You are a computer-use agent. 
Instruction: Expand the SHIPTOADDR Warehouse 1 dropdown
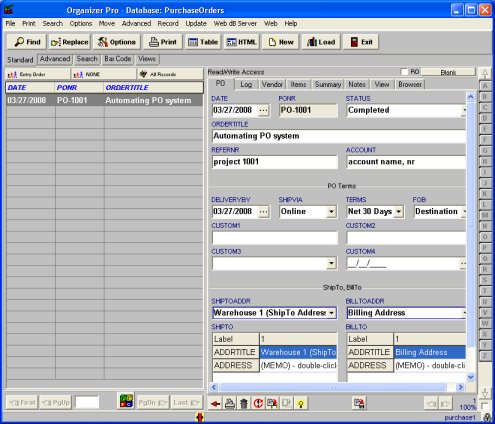coord(331,313)
